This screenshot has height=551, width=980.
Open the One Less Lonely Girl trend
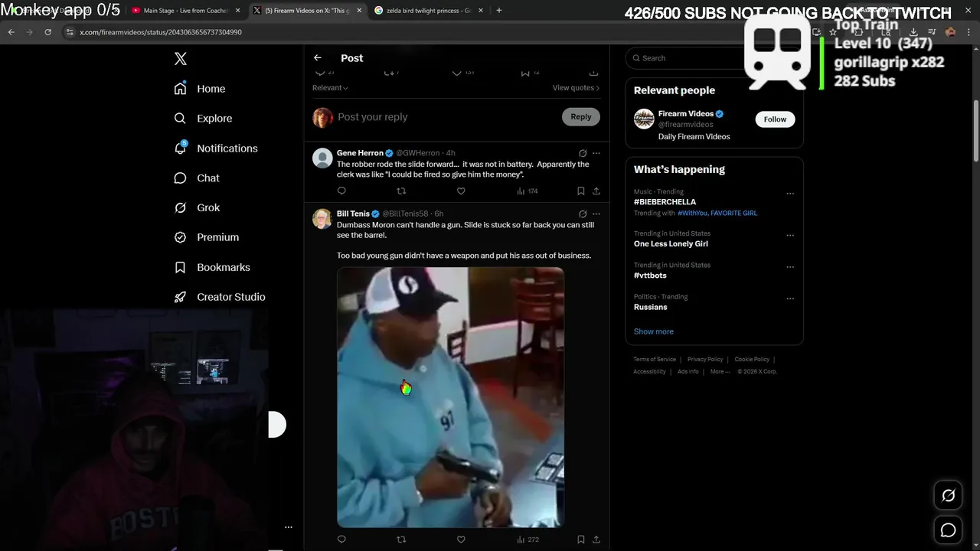click(x=671, y=244)
